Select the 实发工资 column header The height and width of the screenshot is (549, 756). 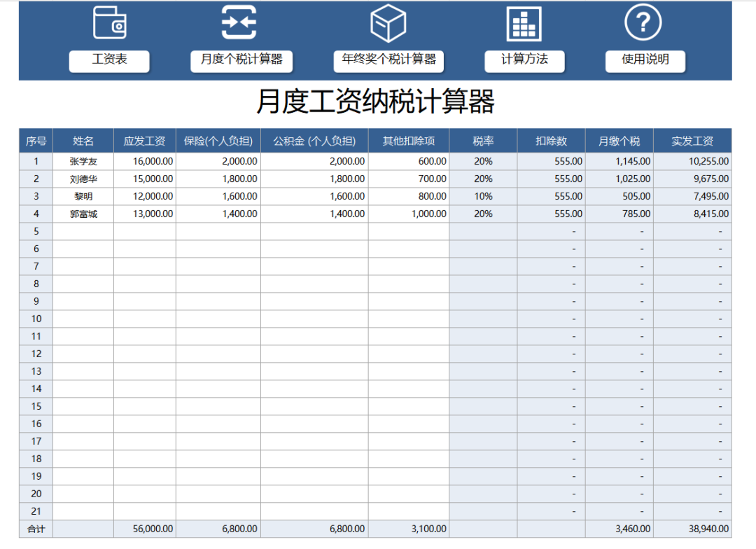click(x=692, y=141)
